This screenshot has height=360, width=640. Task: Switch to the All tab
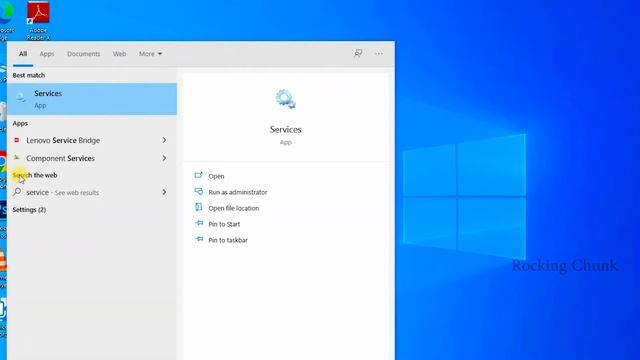[x=23, y=54]
